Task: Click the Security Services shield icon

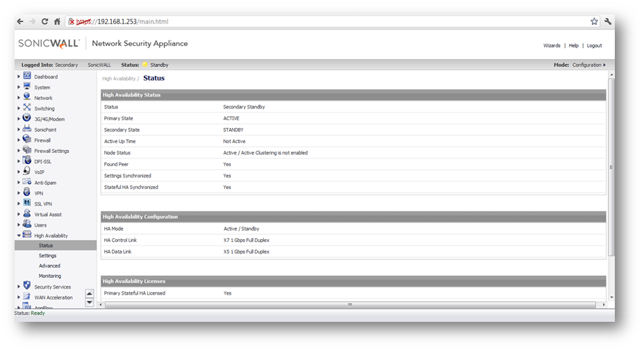Action: coord(27,286)
